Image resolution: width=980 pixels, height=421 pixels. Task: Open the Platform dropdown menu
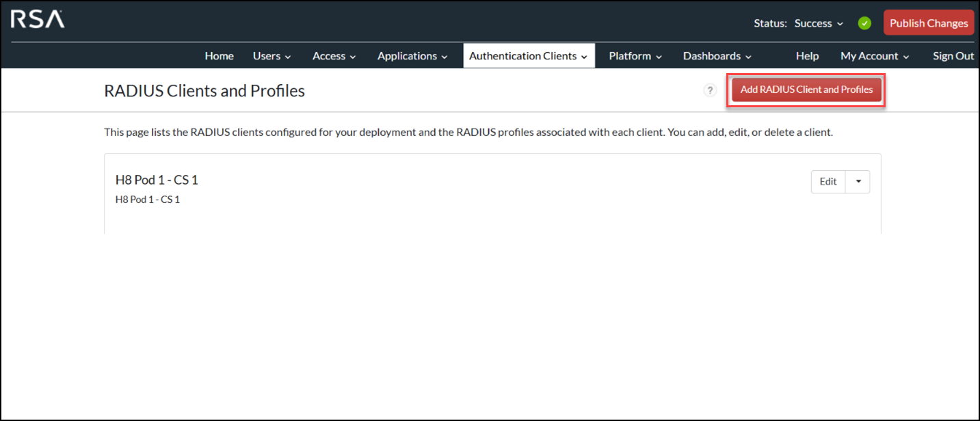(634, 55)
